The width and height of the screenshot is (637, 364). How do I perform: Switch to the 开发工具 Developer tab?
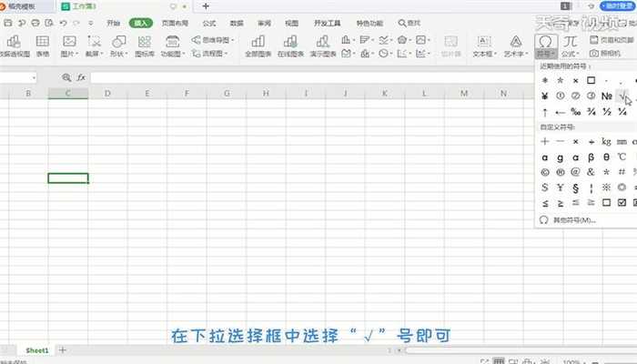point(327,23)
